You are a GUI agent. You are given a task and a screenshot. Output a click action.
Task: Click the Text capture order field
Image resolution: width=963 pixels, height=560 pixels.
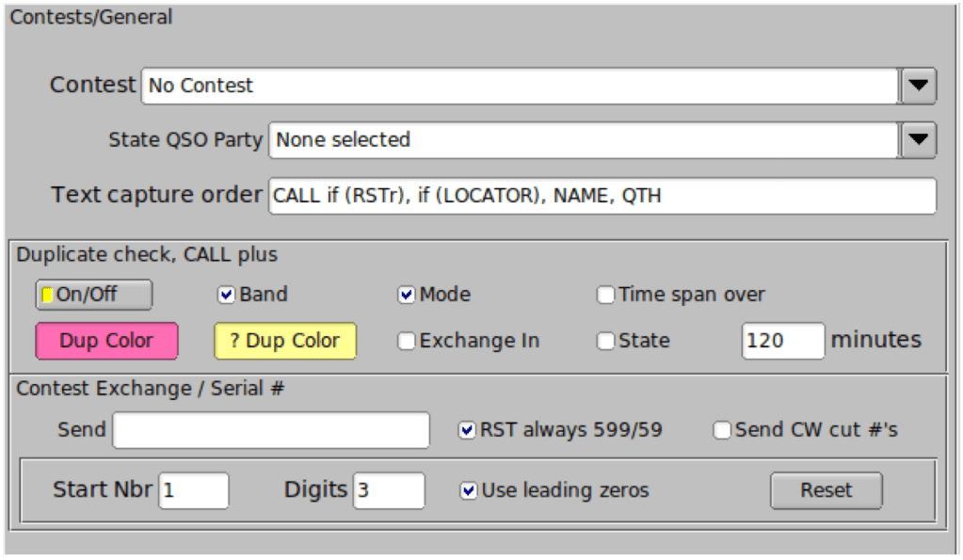click(x=602, y=196)
